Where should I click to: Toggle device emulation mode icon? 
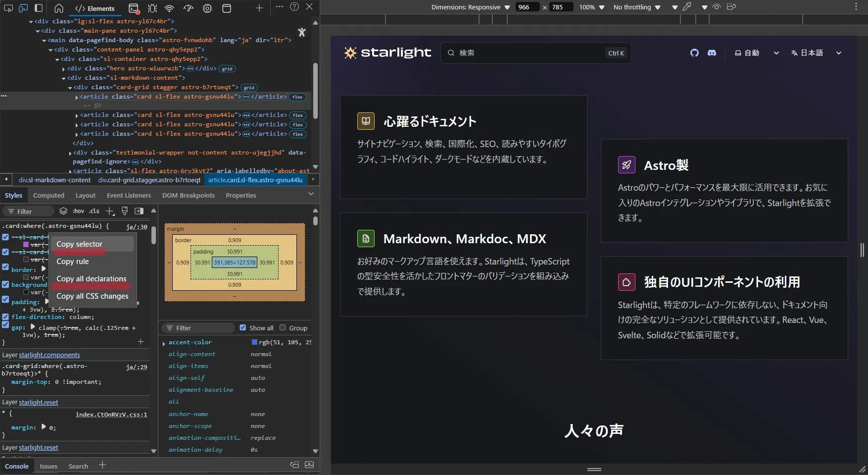[x=23, y=8]
